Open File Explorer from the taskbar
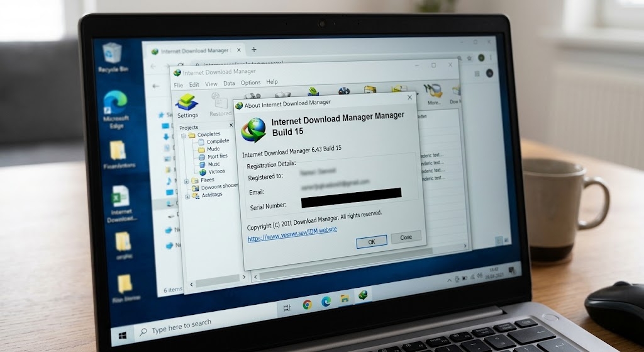 click(x=345, y=299)
